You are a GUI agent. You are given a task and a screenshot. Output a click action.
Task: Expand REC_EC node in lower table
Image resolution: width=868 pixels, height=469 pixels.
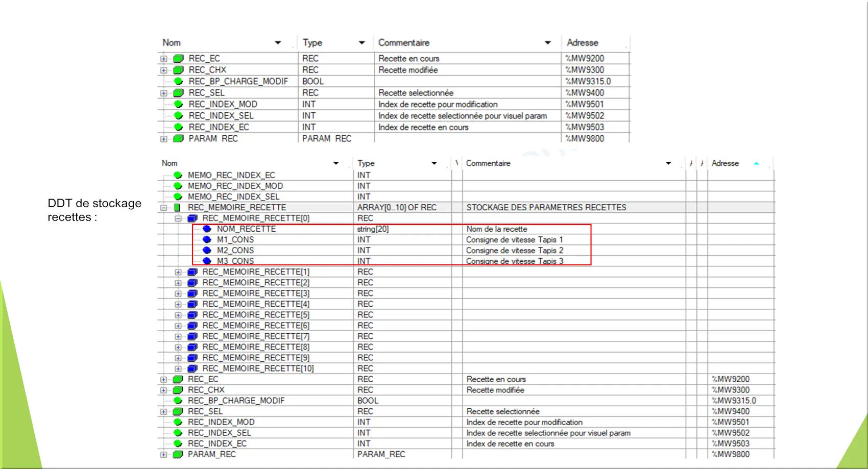(x=163, y=380)
